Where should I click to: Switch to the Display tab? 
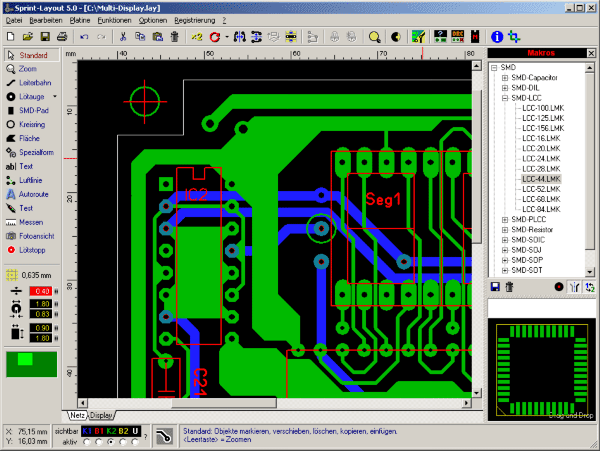coord(103,414)
